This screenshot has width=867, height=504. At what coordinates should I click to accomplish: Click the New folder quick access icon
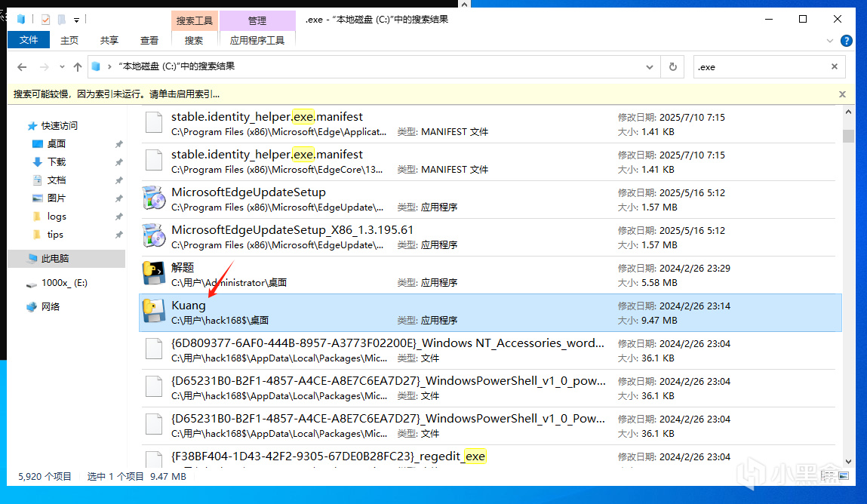click(x=61, y=20)
